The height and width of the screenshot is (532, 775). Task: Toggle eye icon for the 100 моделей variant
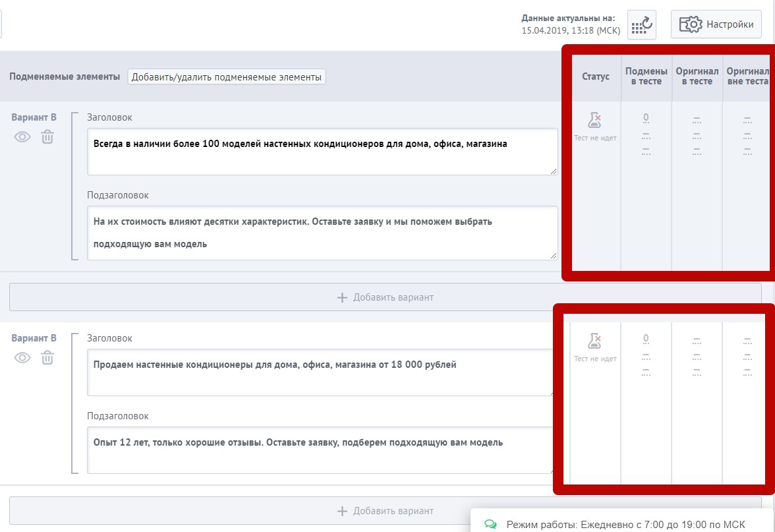[x=22, y=137]
